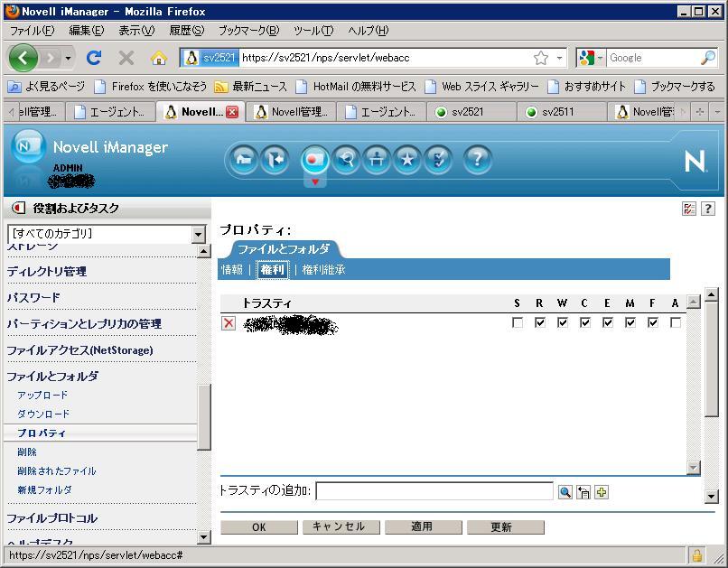Uncheck the M (Modify) right checkbox

point(630,322)
